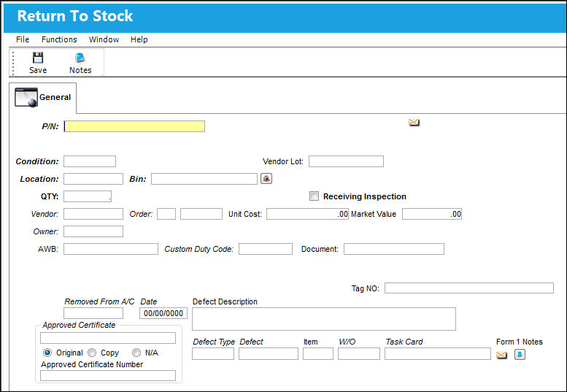Open the Functions menu
This screenshot has width=567, height=392.
(x=59, y=39)
